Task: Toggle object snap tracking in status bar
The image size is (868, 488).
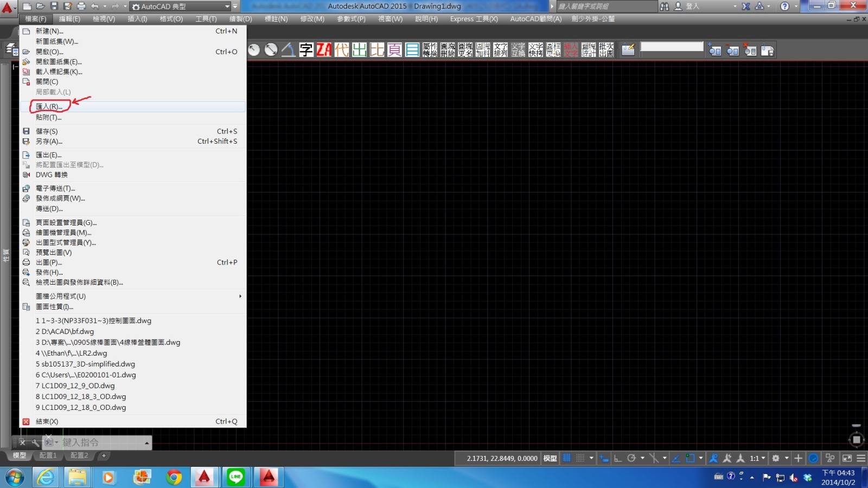Action: point(676,458)
